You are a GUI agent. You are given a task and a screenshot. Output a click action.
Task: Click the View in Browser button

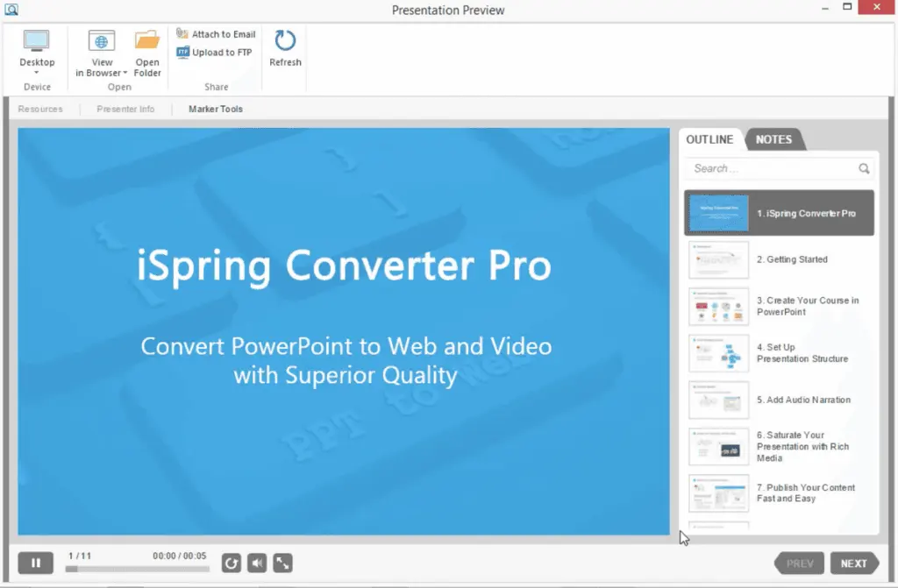click(x=101, y=53)
